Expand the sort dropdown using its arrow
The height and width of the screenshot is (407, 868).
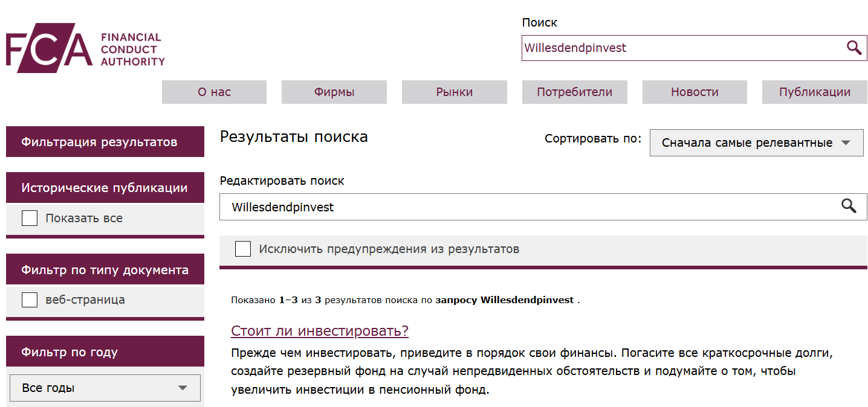(846, 143)
